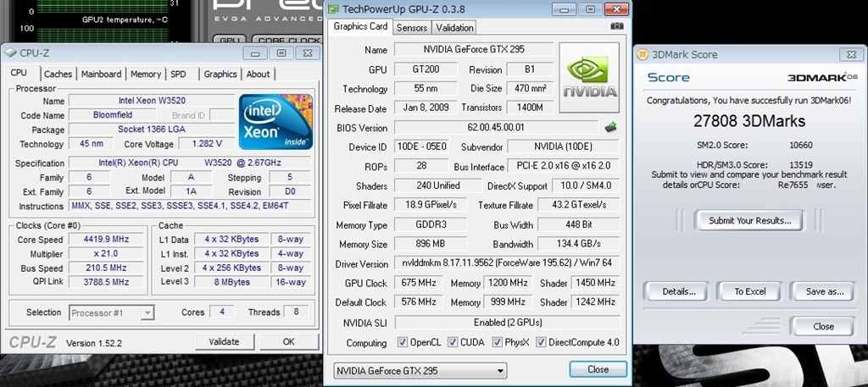Click the Close button in GPU-Z
Screen dimensions: 868x387
598,369
